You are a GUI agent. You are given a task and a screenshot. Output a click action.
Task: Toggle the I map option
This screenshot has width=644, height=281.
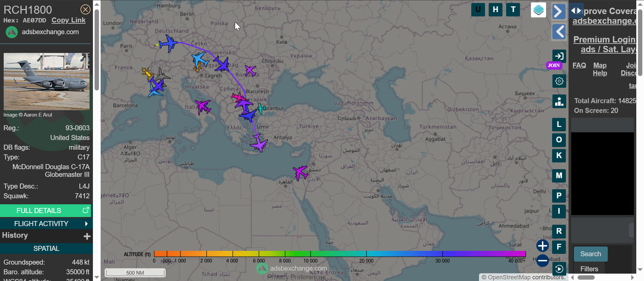pos(559,211)
